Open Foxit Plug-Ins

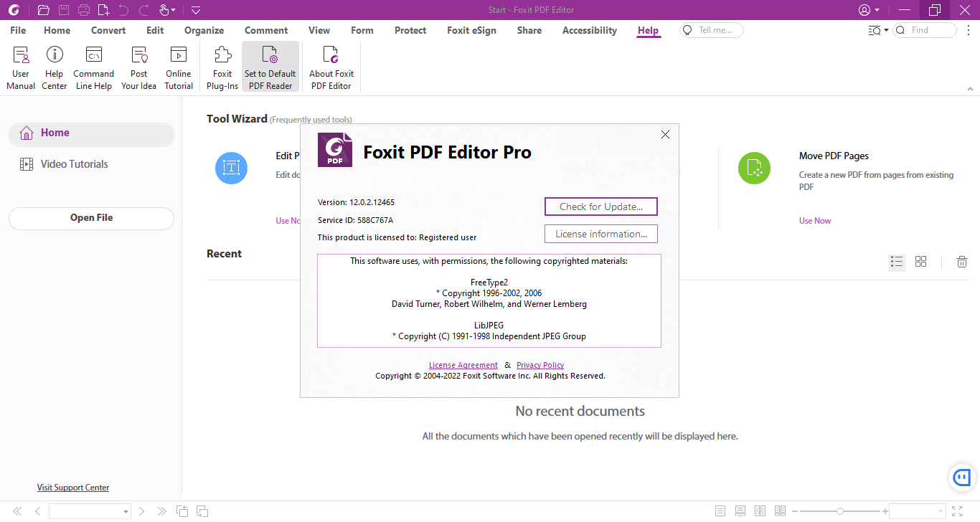tap(221, 66)
